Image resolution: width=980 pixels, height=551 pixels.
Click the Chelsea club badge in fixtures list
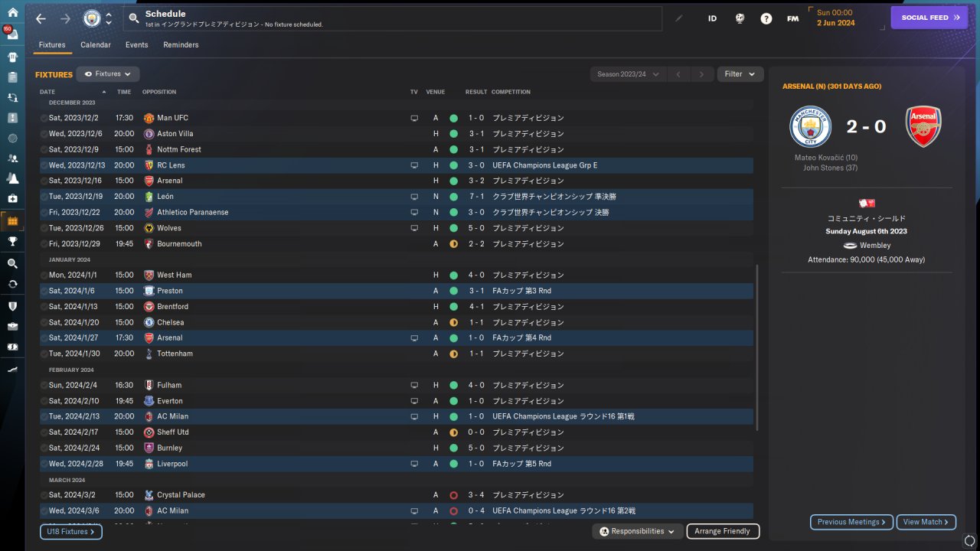(x=149, y=322)
